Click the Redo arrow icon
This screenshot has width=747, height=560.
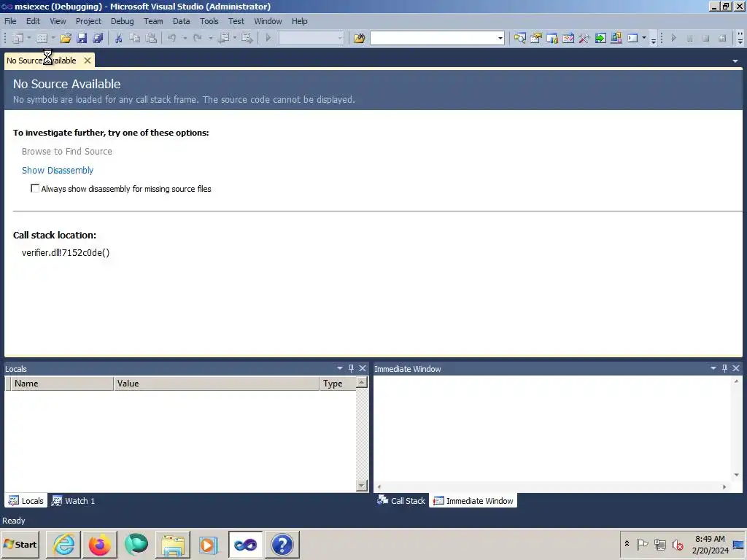tap(197, 38)
